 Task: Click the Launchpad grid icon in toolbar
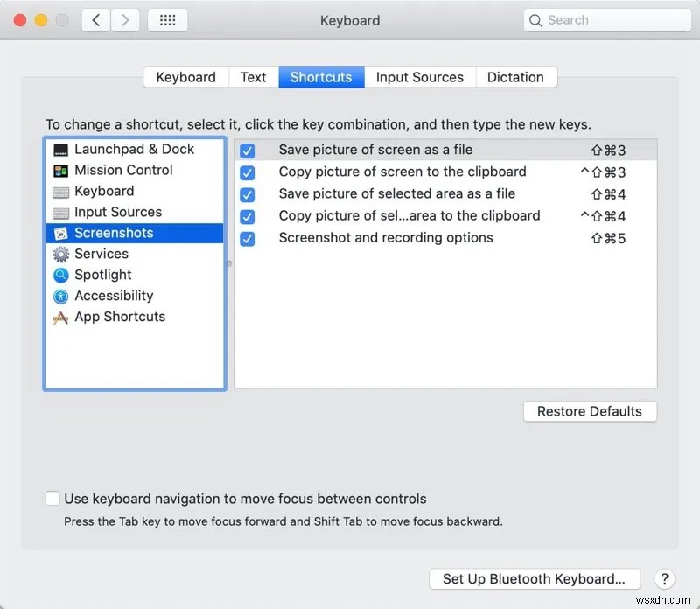167,19
